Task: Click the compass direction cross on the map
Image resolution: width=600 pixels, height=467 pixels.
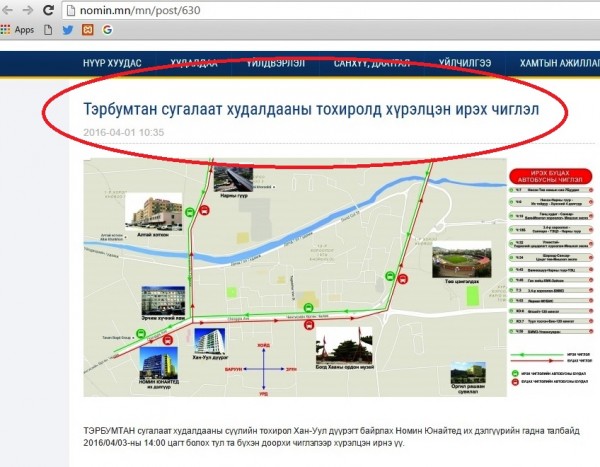Action: (264, 369)
